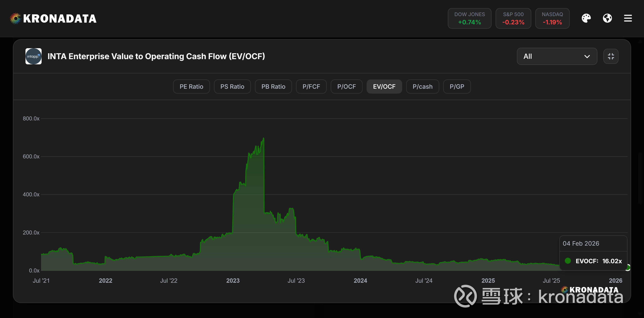Click the dropdown chevron arrow for All
This screenshot has height=318, width=644.
tap(587, 57)
